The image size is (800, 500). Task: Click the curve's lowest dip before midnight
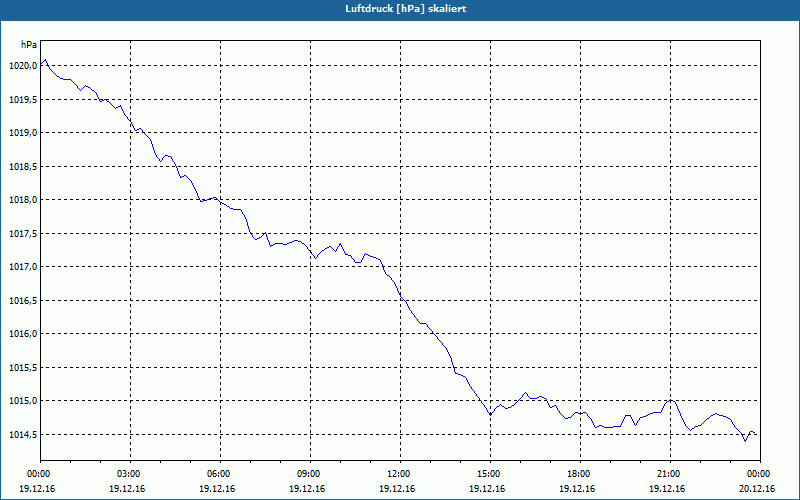pos(745,441)
